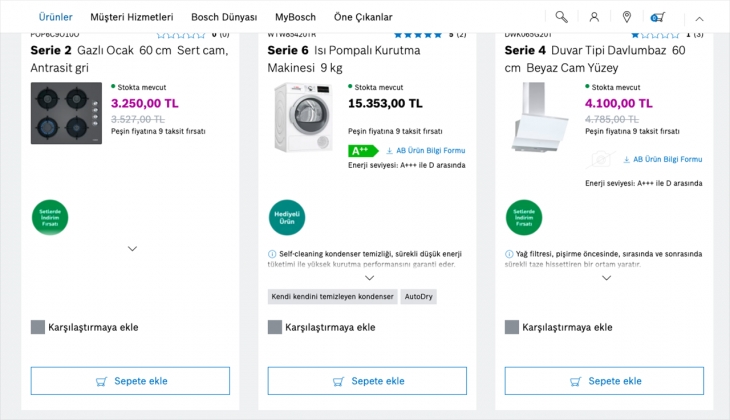Collapse the header with the up chevron
This screenshot has height=420, width=730.
pos(699,18)
